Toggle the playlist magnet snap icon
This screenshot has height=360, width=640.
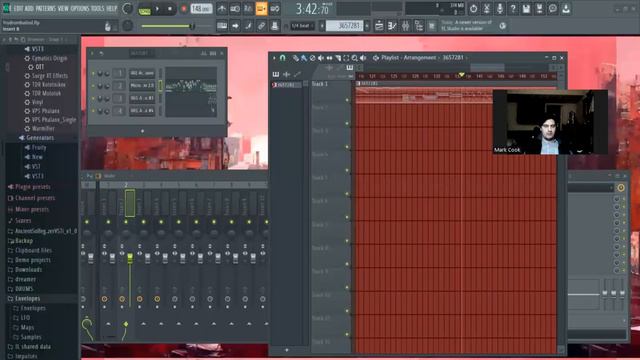(282, 58)
